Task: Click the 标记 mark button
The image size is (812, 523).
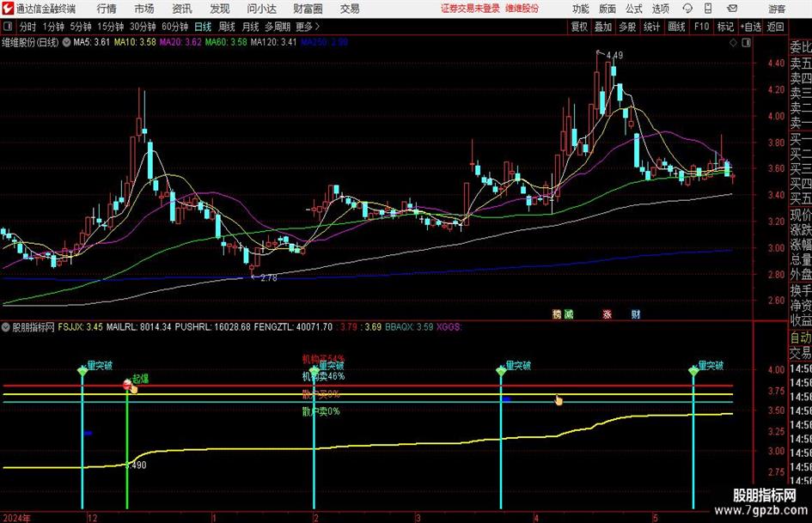Action: (x=725, y=27)
